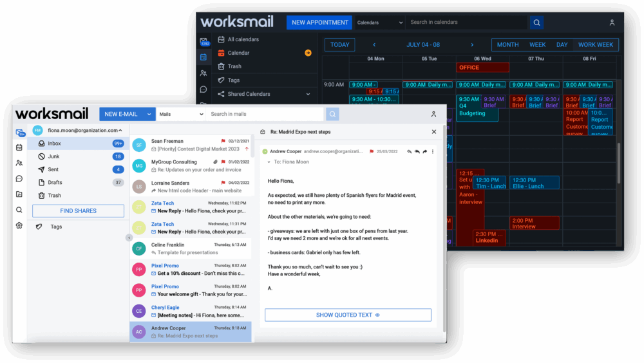Image resolution: width=644 pixels, height=363 pixels.
Task: Open the contacts icon in mail sidebar
Action: coord(19,163)
